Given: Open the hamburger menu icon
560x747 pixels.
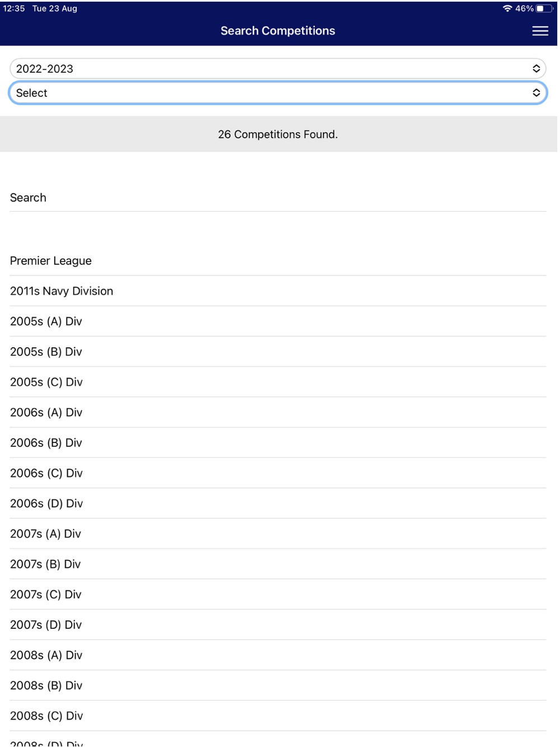Looking at the screenshot, I should pyautogui.click(x=540, y=31).
